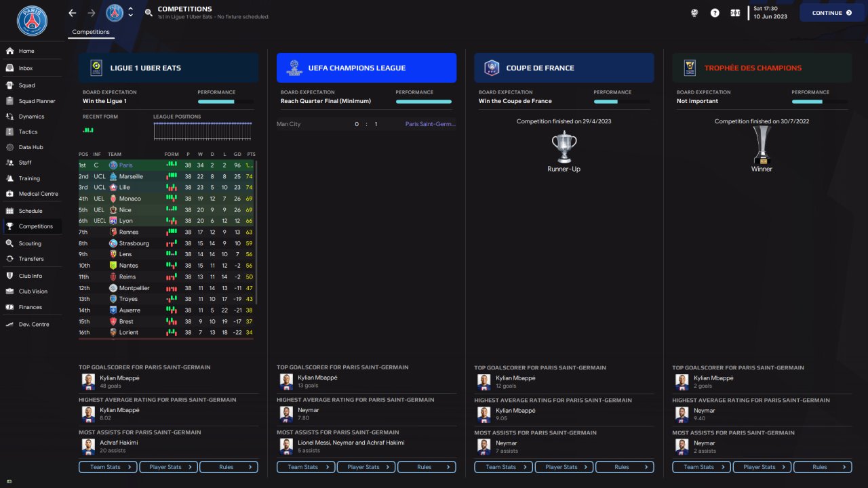The image size is (868, 488).
Task: Click the Training boot icon in the sidebar
Action: (9, 178)
